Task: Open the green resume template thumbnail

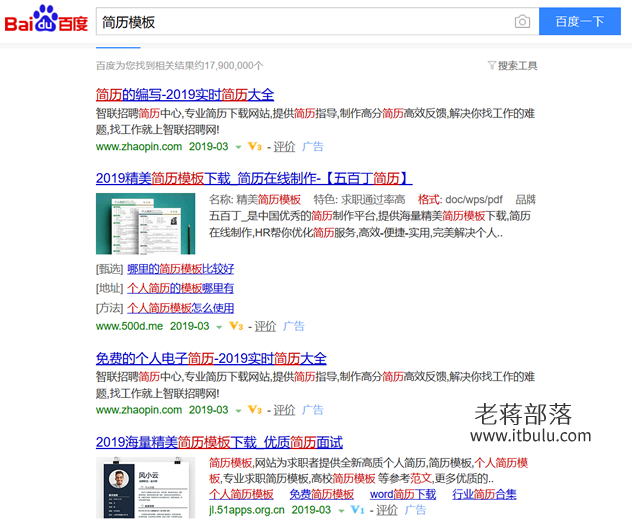Action: tap(146, 224)
